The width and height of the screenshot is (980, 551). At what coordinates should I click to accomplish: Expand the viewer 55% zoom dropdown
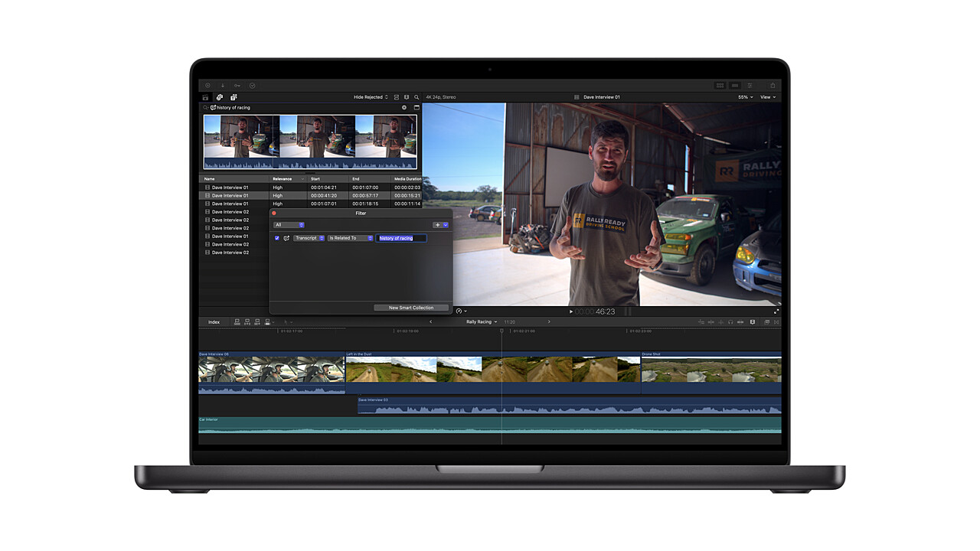click(745, 97)
